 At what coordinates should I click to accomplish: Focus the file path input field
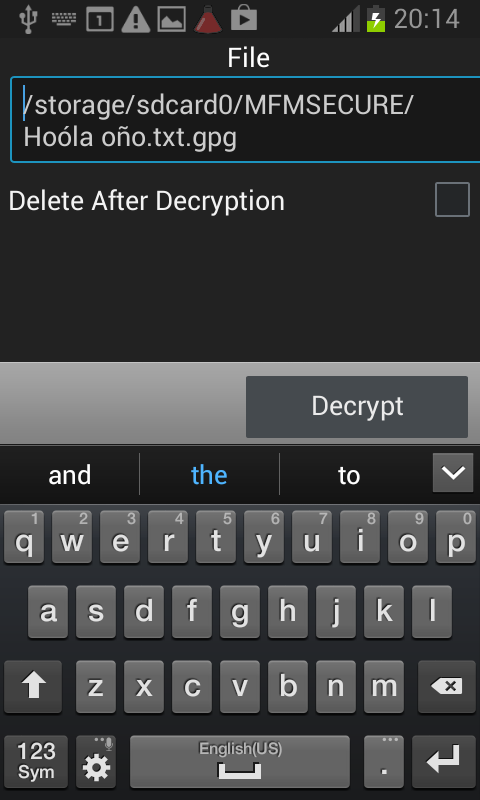pos(245,120)
